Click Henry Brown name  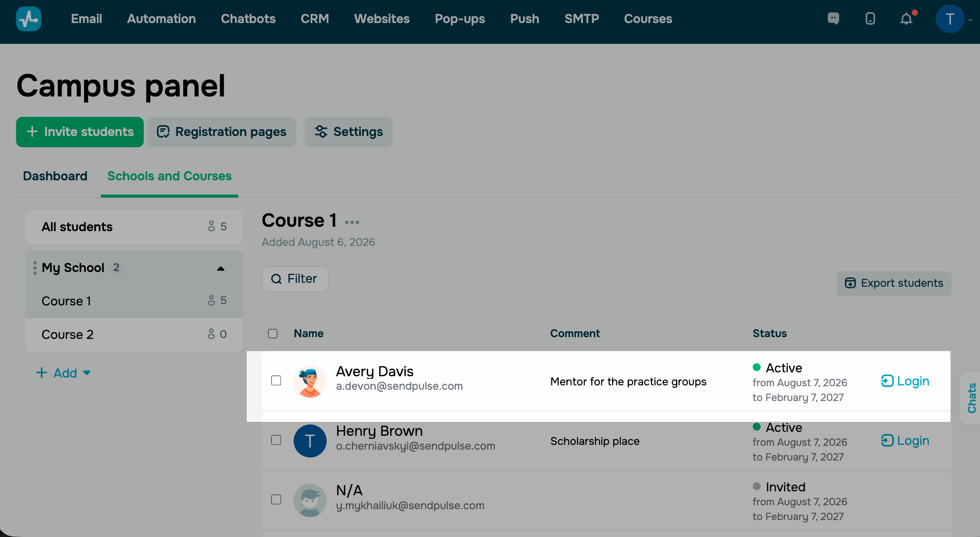pos(379,431)
